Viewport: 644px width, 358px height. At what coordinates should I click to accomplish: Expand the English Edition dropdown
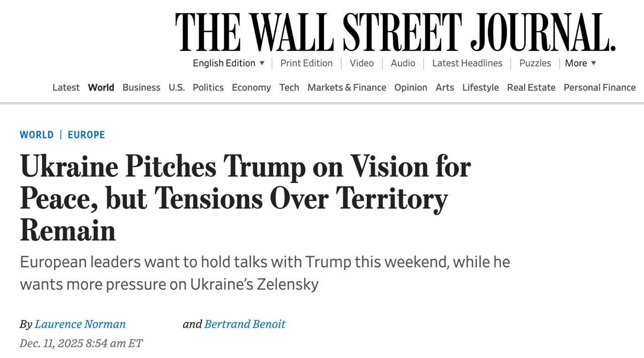coord(228,63)
